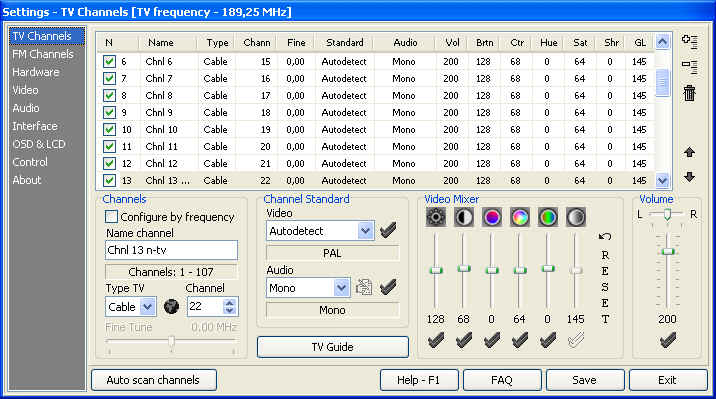Image resolution: width=716 pixels, height=399 pixels.
Task: Open About section
Action: tap(27, 180)
